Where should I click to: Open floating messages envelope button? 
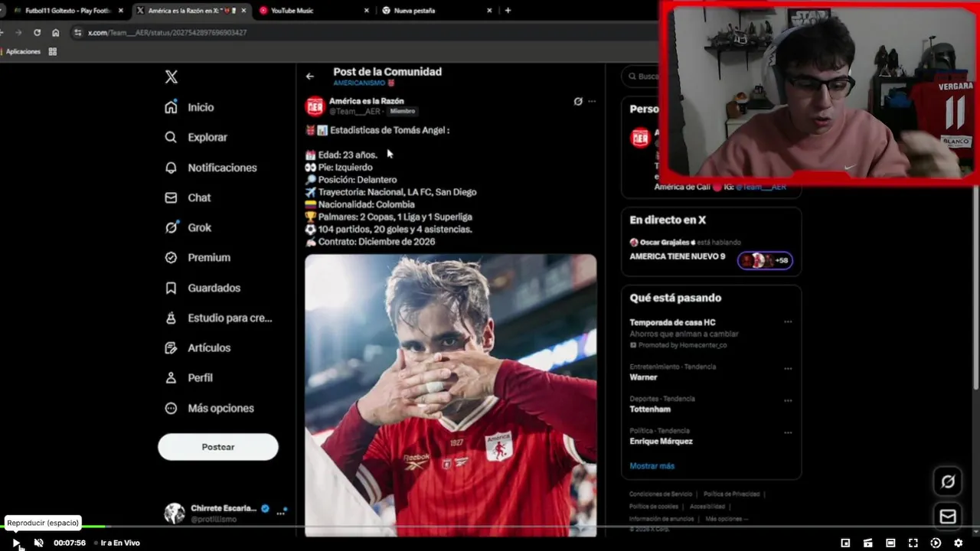(948, 517)
